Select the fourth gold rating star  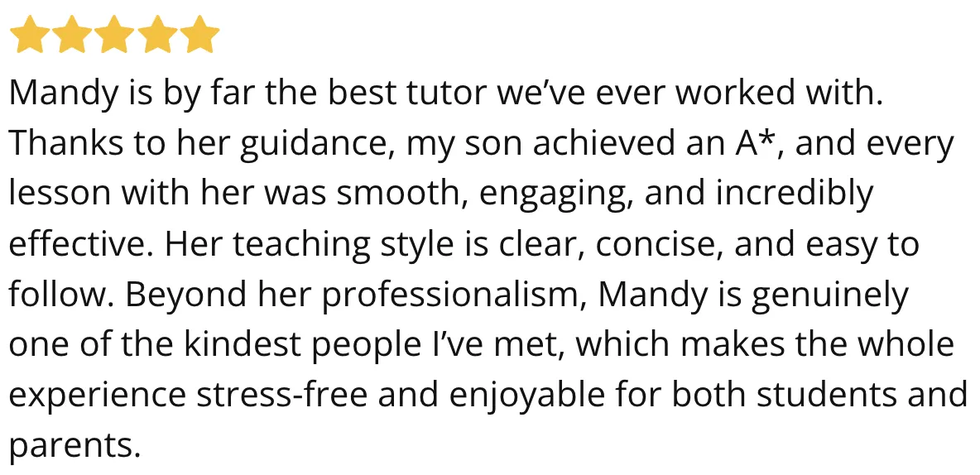tap(157, 35)
